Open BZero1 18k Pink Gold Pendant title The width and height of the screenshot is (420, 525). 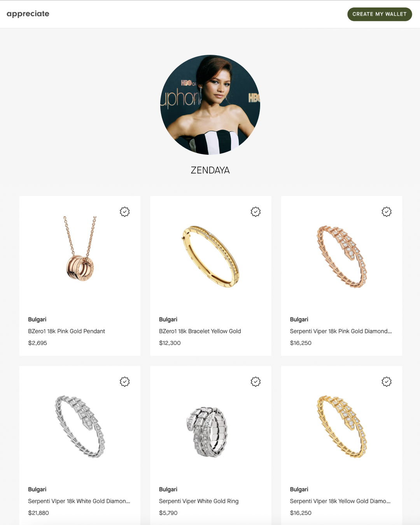[x=66, y=331]
